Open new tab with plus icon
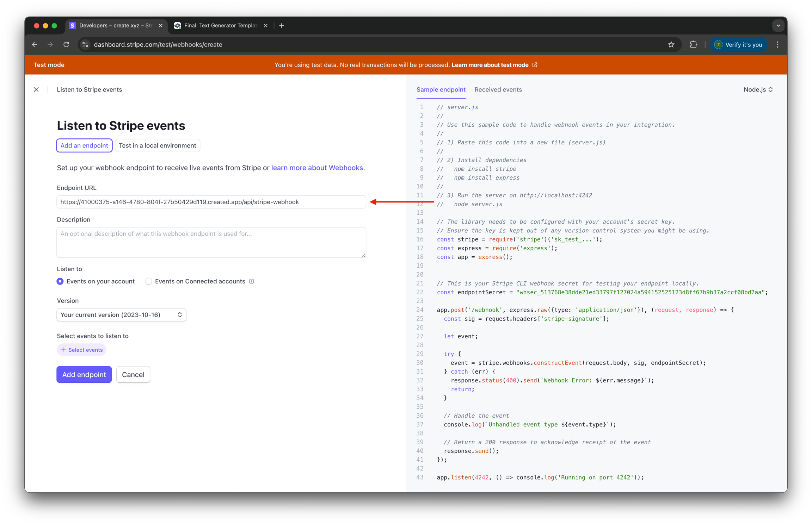This screenshot has height=525, width=812. point(282,26)
